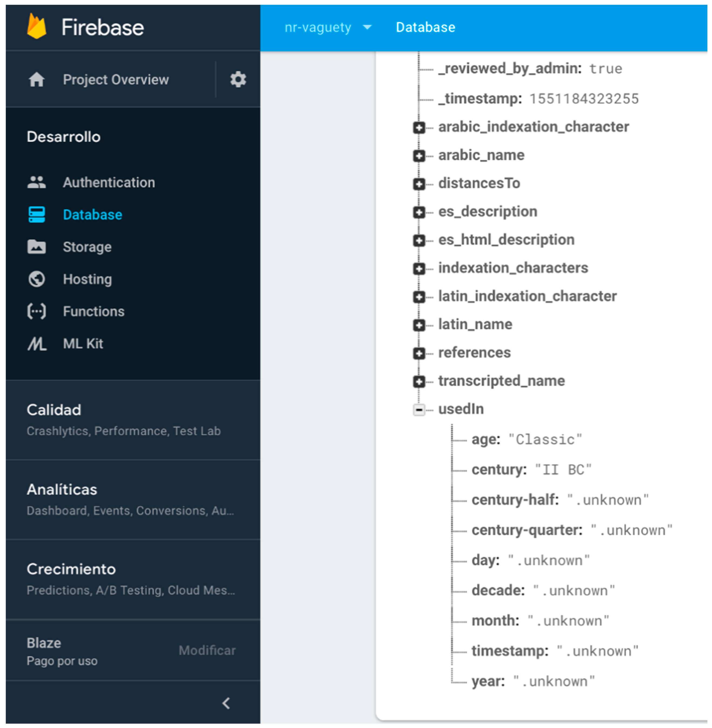
Task: Open project settings gear icon
Action: click(x=238, y=80)
